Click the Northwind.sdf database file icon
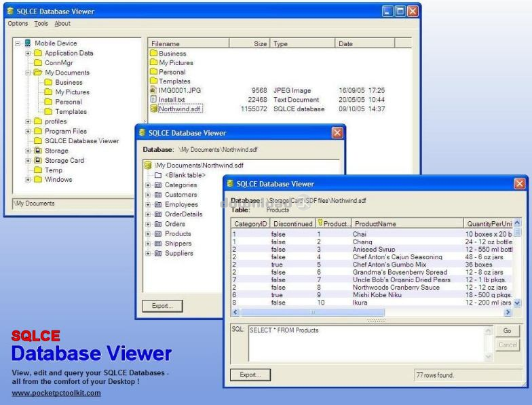This screenshot has height=405, width=532. click(153, 109)
